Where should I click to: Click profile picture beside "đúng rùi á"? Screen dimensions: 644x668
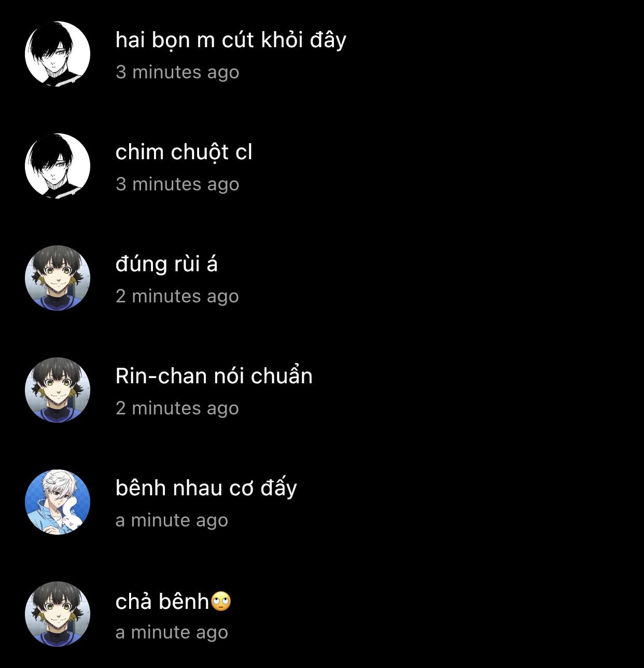coord(58,278)
